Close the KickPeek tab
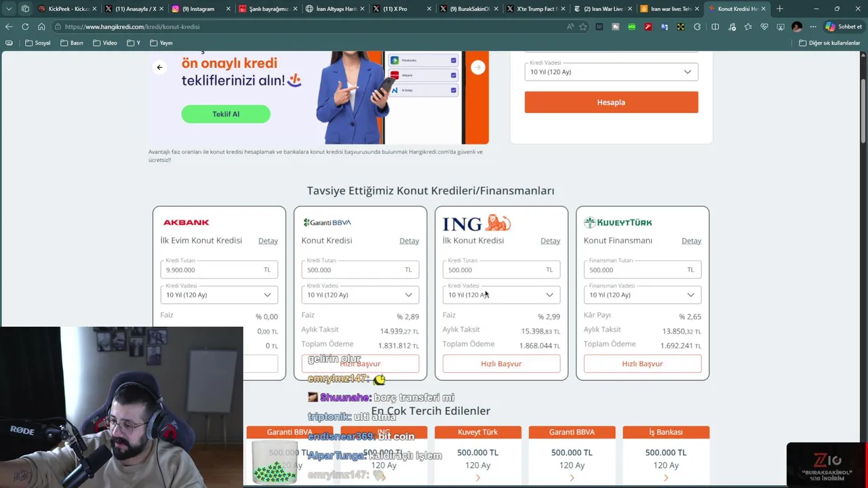Viewport: 868px width, 488px height. pyautogui.click(x=94, y=9)
